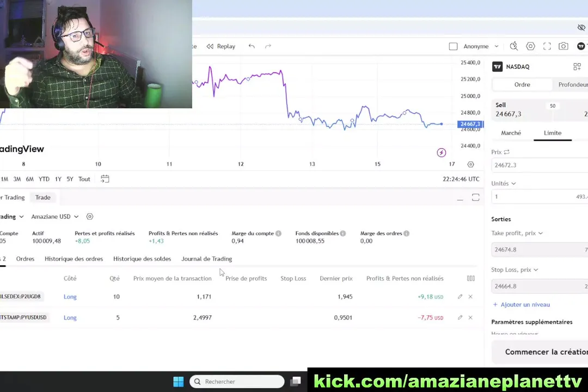Edit the Prix field 24672.3
Image resolution: width=588 pixels, height=392 pixels.
[539, 165]
